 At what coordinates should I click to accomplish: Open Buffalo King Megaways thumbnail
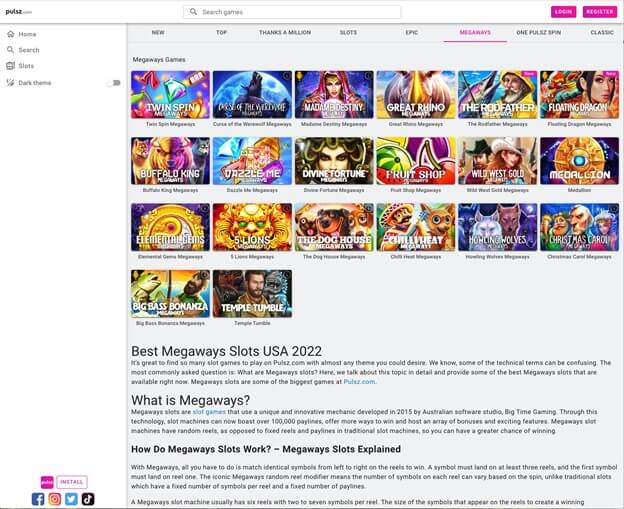click(x=170, y=161)
